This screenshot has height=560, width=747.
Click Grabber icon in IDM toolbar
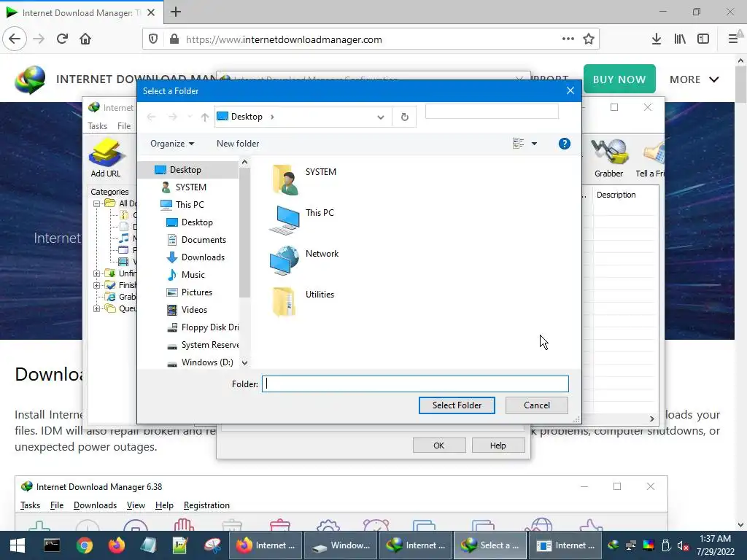pyautogui.click(x=609, y=158)
